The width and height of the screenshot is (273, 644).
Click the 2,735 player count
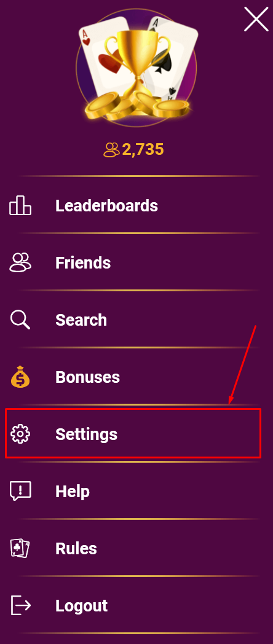[x=143, y=149]
